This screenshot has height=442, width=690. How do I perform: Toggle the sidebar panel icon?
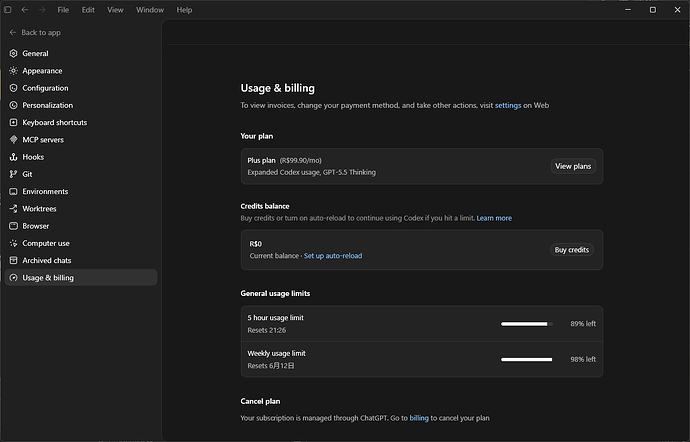tap(7, 10)
